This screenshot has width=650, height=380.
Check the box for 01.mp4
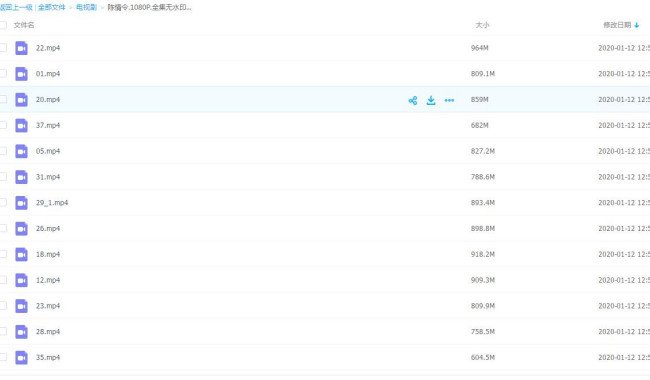pos(3,73)
